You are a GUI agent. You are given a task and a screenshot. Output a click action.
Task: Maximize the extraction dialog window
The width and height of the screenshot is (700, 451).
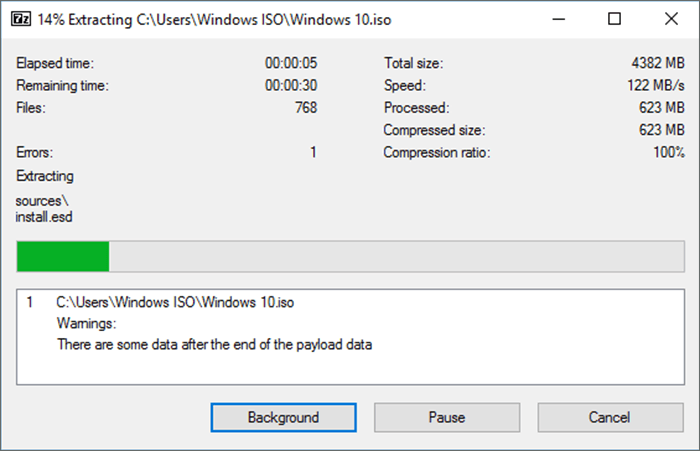point(614,19)
